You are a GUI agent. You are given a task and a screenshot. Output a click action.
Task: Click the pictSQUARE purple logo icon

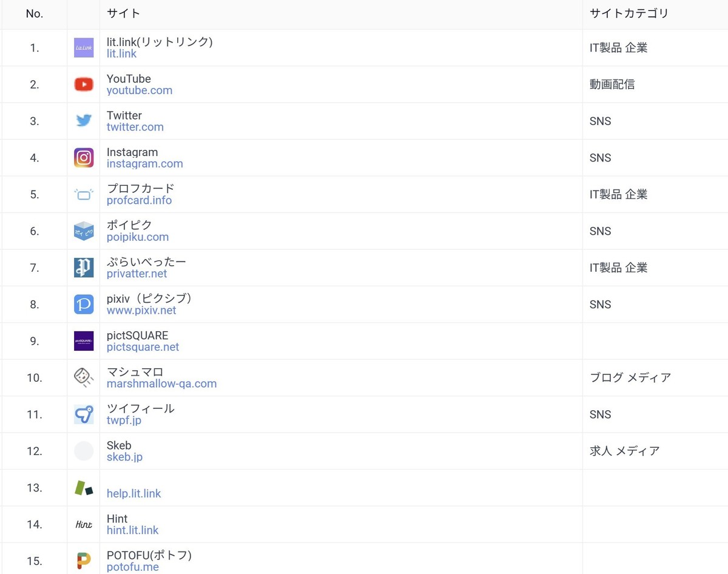point(84,341)
